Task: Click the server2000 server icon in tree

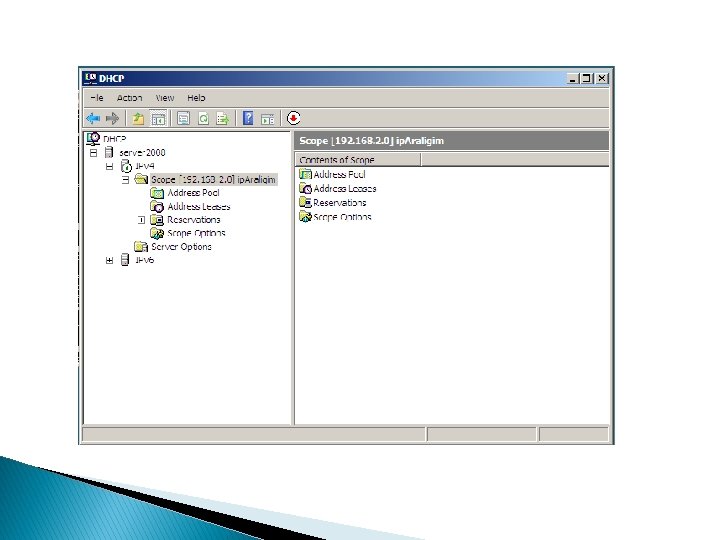Action: [x=109, y=152]
